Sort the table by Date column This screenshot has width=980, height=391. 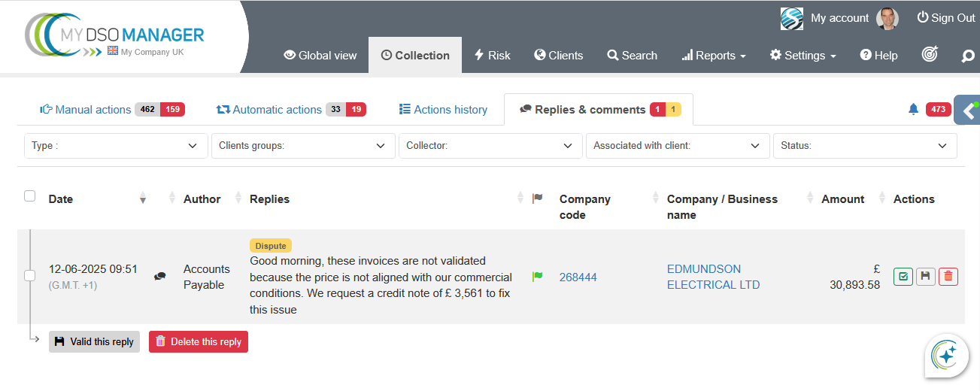pos(61,199)
